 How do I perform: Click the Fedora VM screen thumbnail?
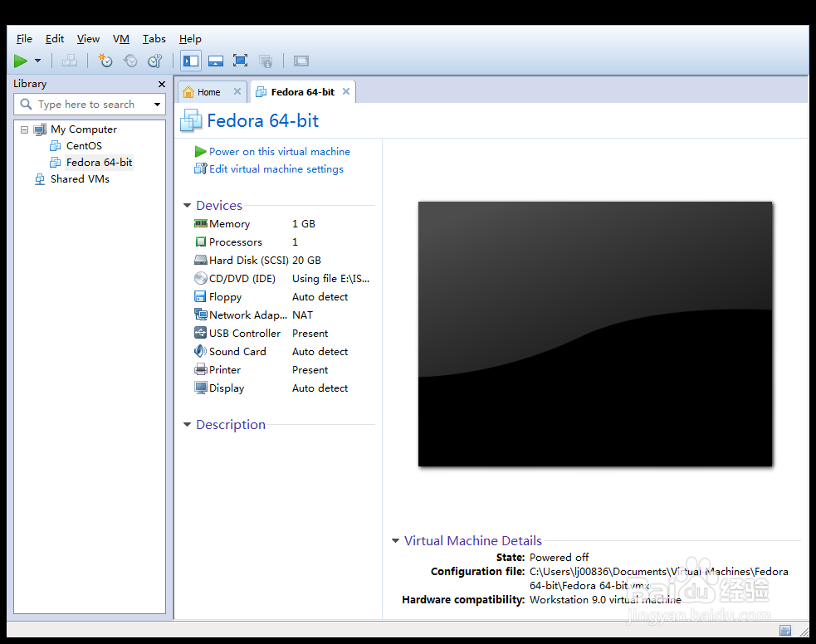click(x=595, y=334)
